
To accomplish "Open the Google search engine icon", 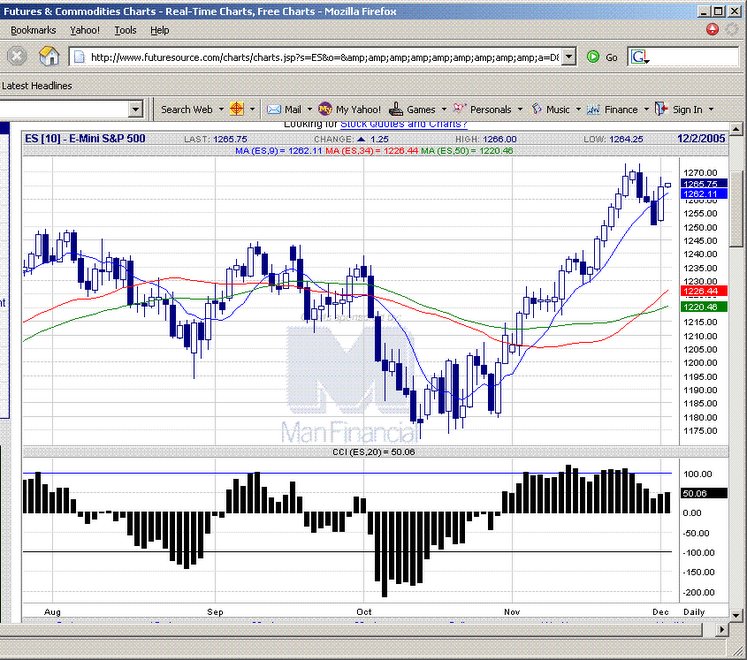I will coord(639,57).
